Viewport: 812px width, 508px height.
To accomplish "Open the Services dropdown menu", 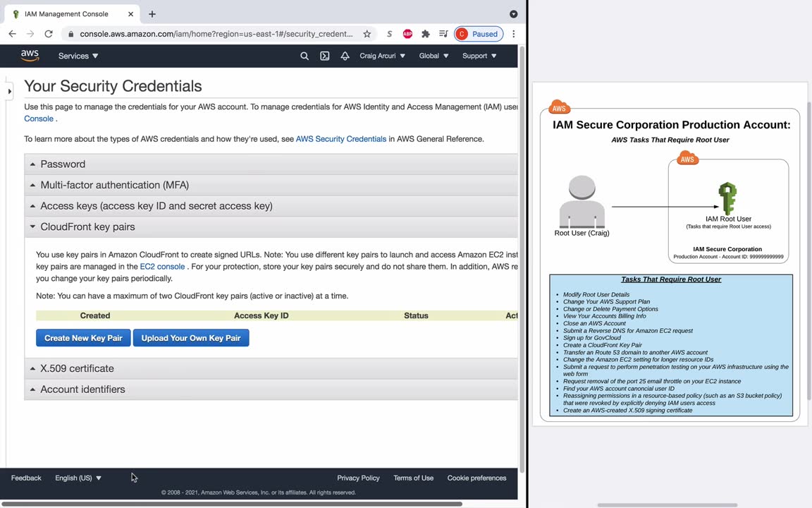I will [78, 56].
